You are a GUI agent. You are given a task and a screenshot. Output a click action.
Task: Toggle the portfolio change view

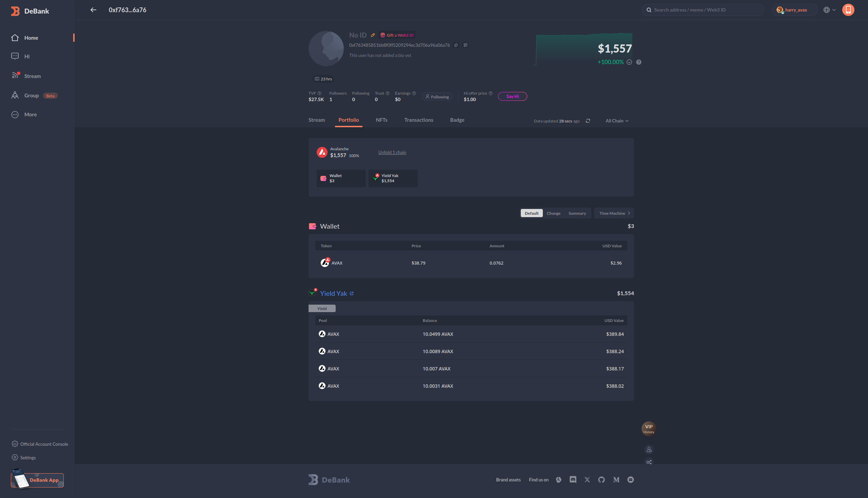(x=553, y=213)
